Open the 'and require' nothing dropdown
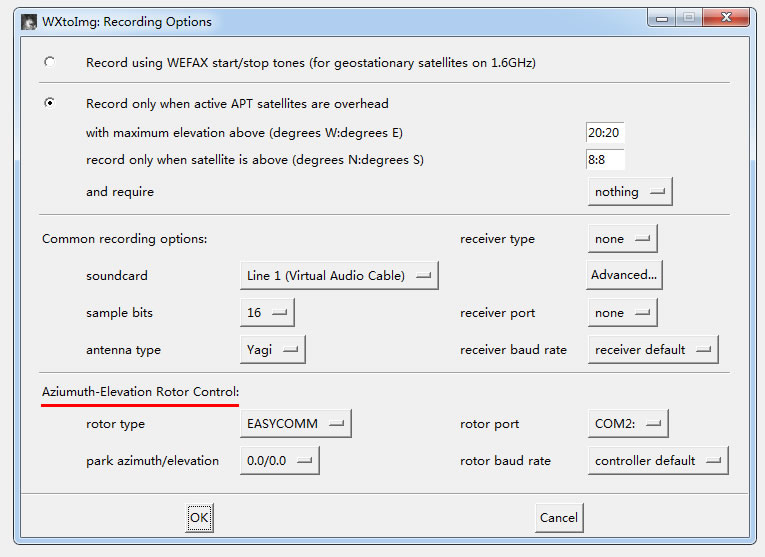This screenshot has width=765, height=557. pyautogui.click(x=629, y=191)
